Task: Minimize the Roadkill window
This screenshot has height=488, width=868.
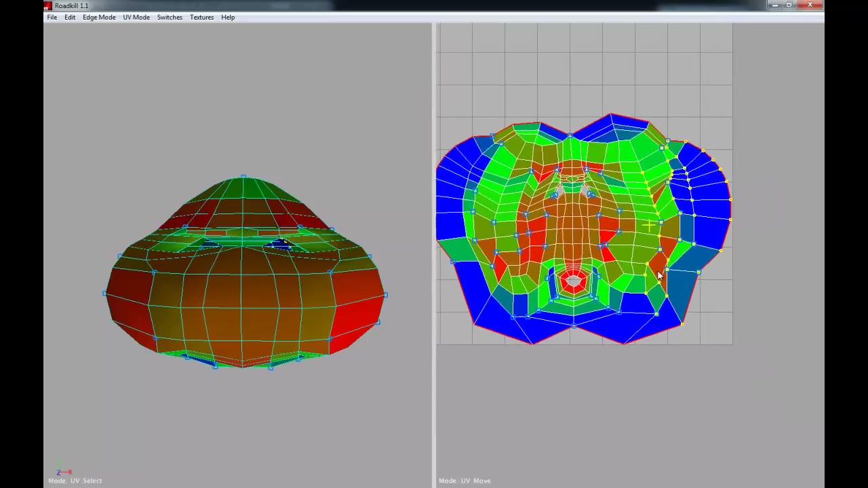Action: tap(775, 5)
